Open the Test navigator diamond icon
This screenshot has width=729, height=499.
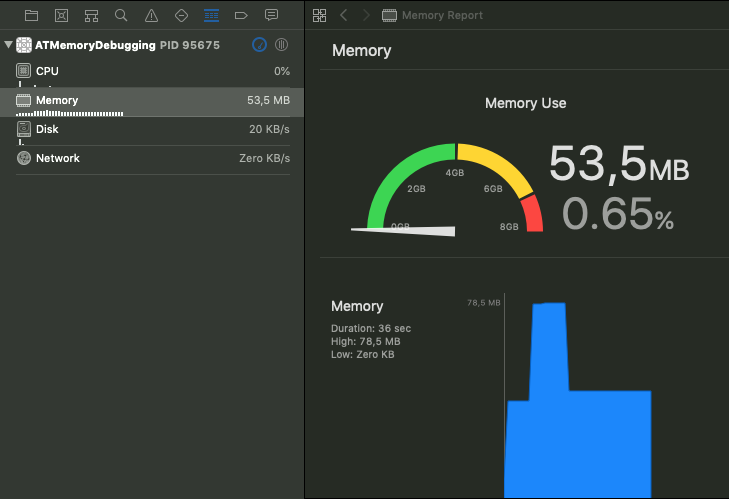[181, 16]
